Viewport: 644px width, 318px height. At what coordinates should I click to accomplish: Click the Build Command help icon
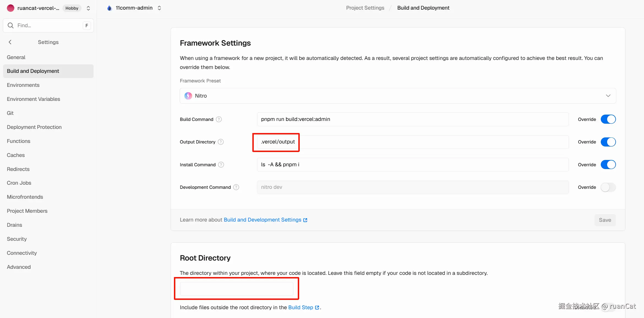pyautogui.click(x=219, y=119)
